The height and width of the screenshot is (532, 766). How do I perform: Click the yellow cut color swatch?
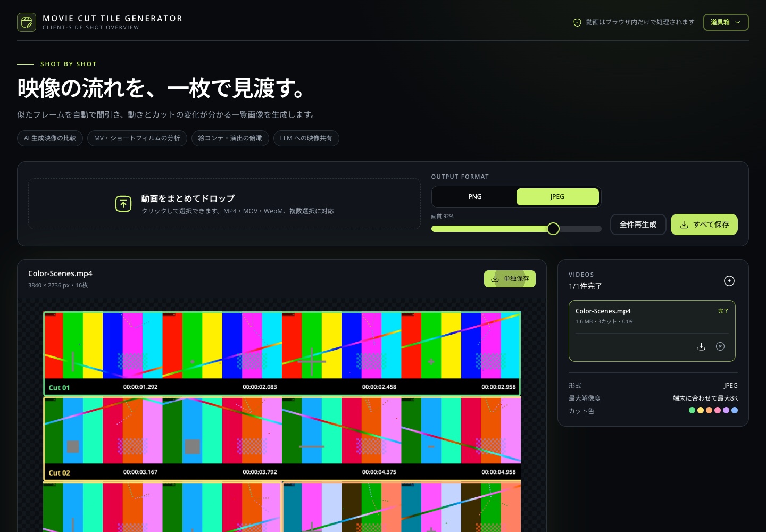pyautogui.click(x=701, y=410)
